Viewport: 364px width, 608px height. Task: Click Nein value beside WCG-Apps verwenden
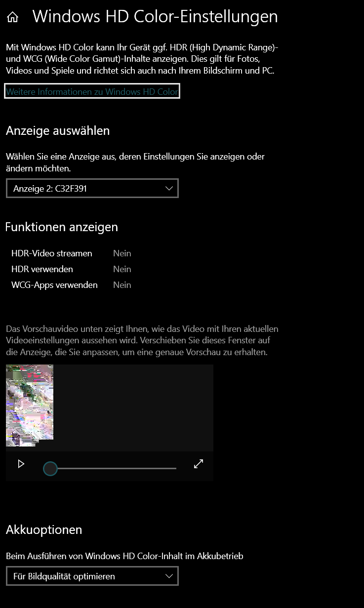(x=122, y=285)
